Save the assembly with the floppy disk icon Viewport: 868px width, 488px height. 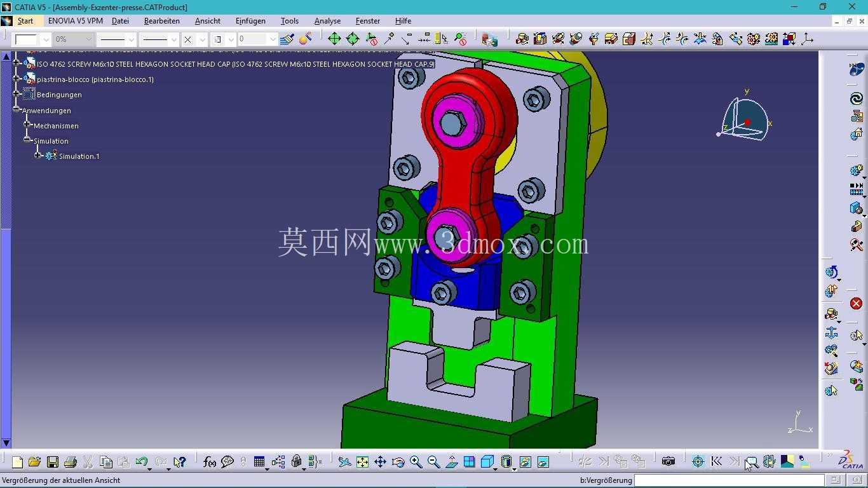(53, 462)
